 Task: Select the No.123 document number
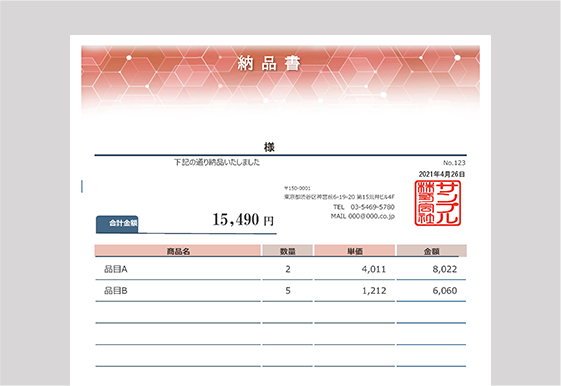click(454, 163)
